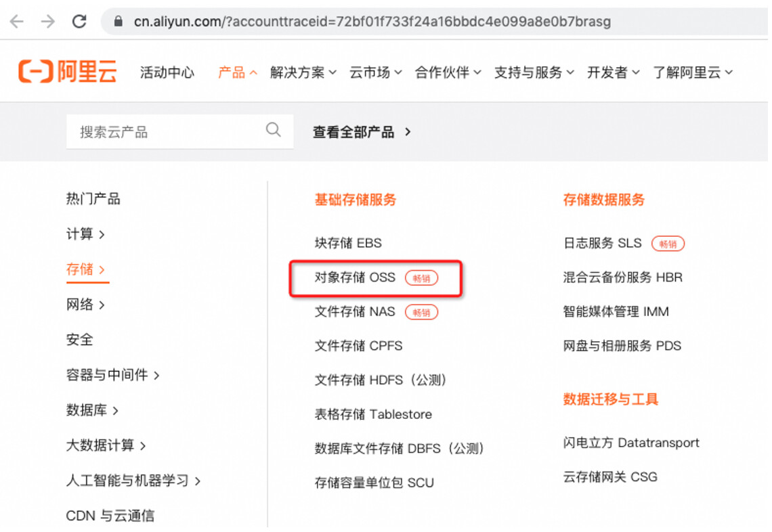Open 网盘与相册服务 PDS
The image size is (772, 532).
click(622, 346)
